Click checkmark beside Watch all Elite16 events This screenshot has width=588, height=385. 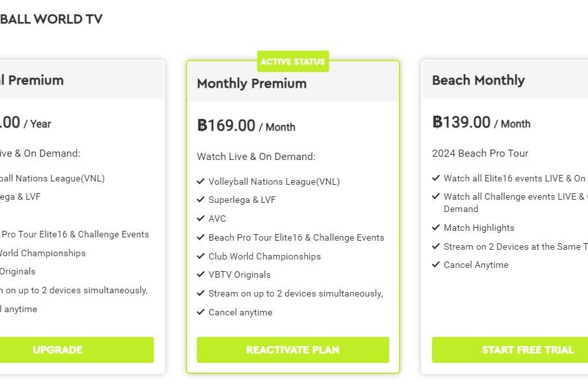(436, 178)
